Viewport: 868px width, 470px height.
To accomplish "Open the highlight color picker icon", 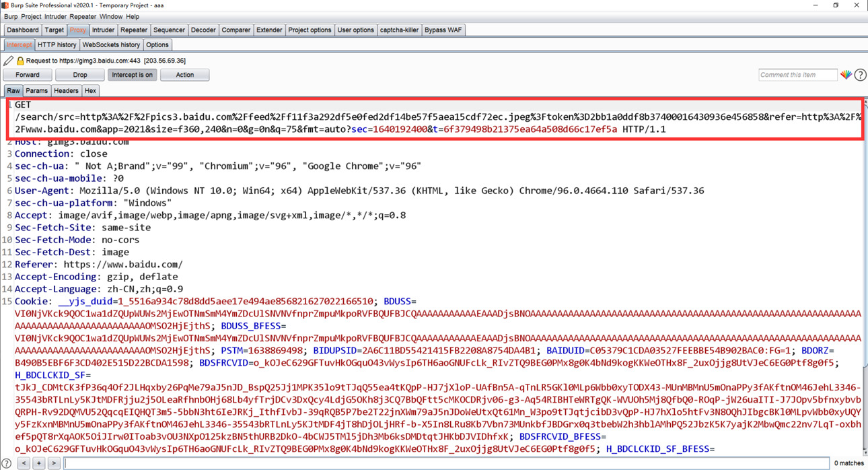I will tap(846, 75).
